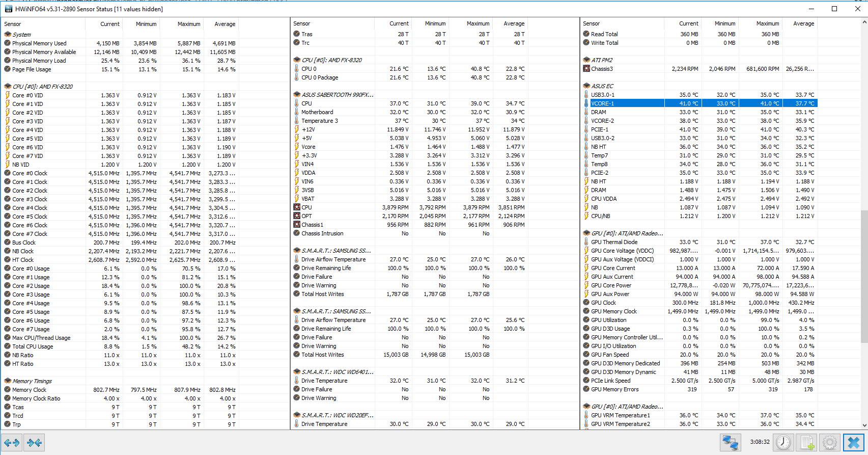The width and height of the screenshot is (868, 455).
Task: Click the vertical scrollbar thumb
Action: coord(864,276)
